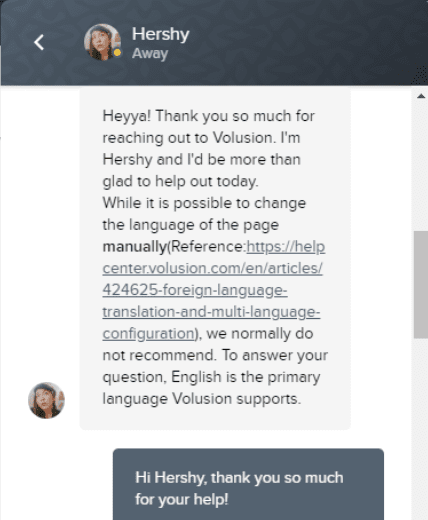Click Hershy's small avatar beside the message
The height and width of the screenshot is (520, 428).
[x=46, y=400]
